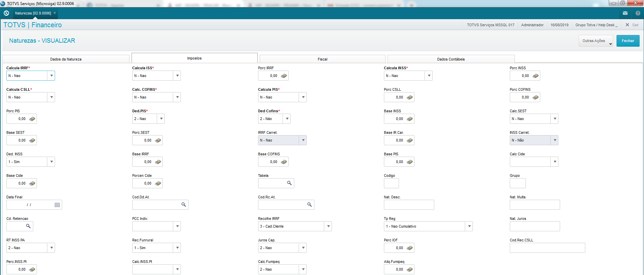This screenshot has height=275, width=644.
Task: Click the Fechar button
Action: 628,41
